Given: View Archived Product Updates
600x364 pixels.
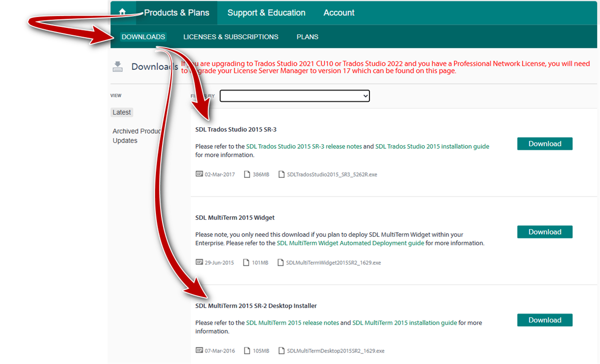Looking at the screenshot, I should pyautogui.click(x=136, y=135).
